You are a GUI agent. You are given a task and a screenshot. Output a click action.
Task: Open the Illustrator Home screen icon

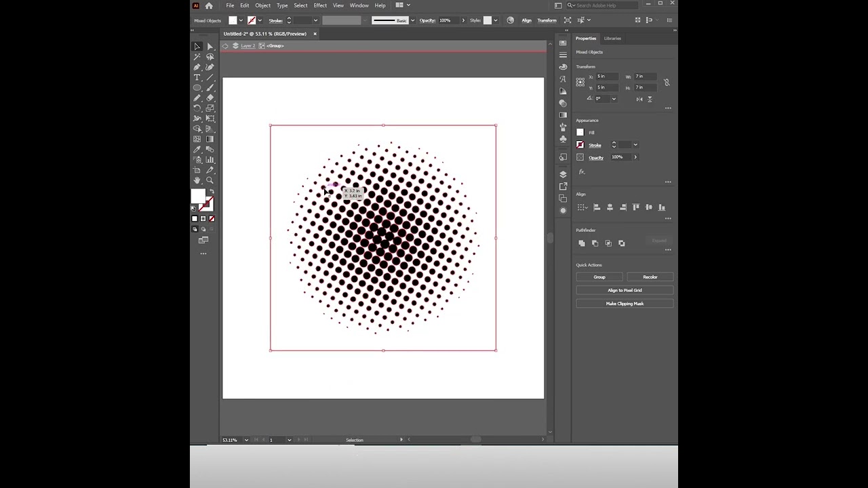click(209, 5)
